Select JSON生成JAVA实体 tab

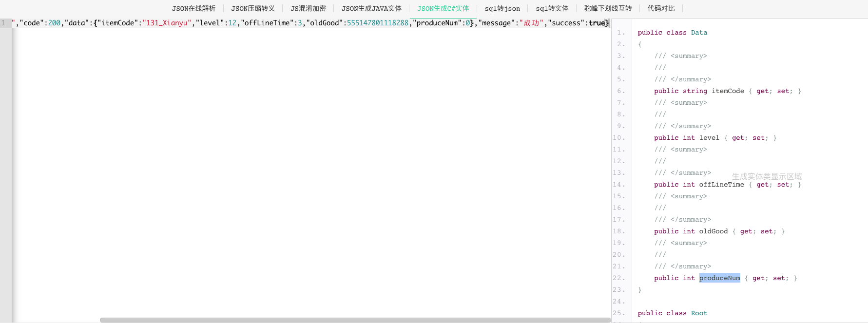pyautogui.click(x=371, y=8)
